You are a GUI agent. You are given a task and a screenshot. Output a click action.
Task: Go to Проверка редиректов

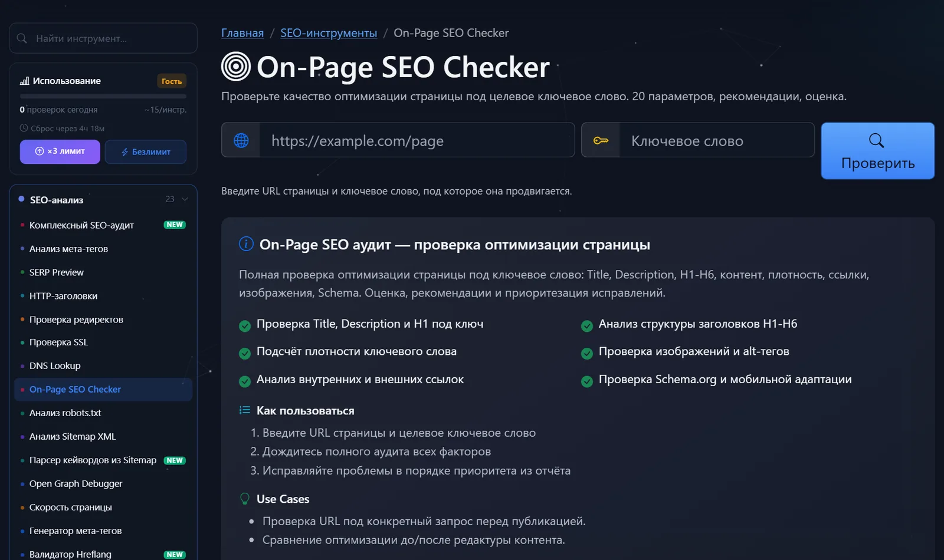coord(103,319)
